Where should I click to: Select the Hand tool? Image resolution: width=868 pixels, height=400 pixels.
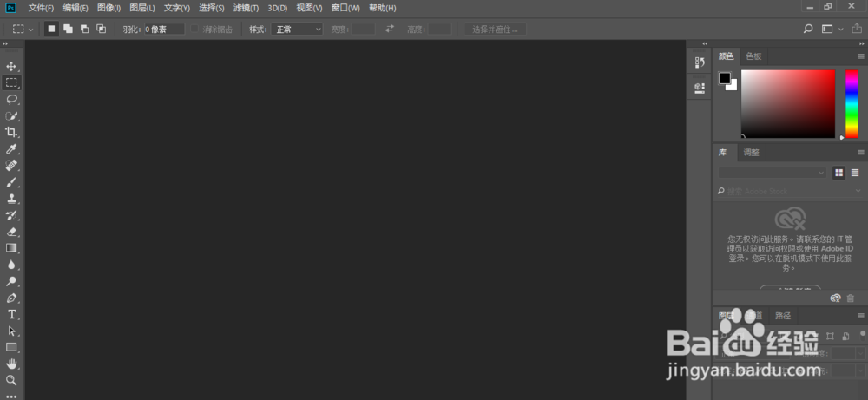(11, 364)
